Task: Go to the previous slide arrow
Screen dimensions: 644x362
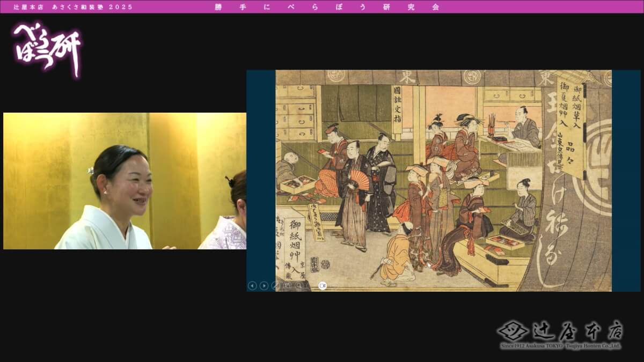Action: pos(252,286)
